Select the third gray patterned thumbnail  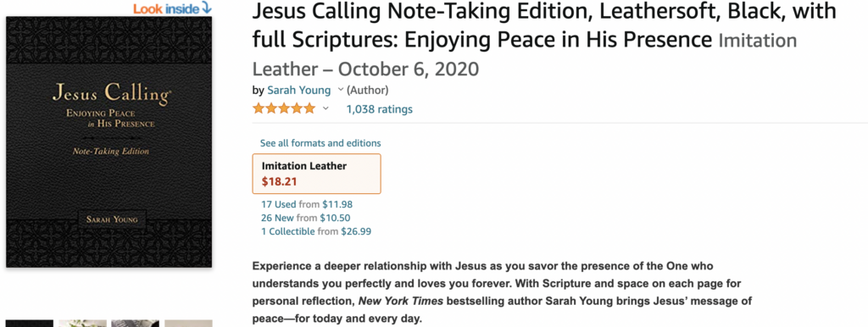135,323
